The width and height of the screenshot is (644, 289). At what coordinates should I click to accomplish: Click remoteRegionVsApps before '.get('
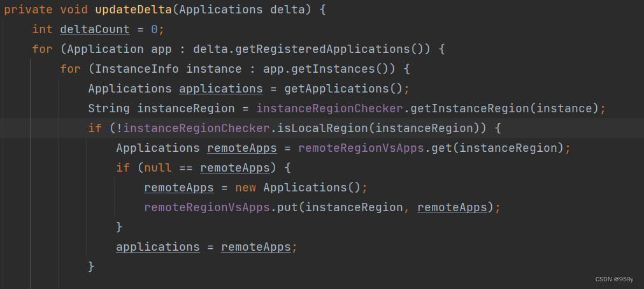click(x=361, y=148)
